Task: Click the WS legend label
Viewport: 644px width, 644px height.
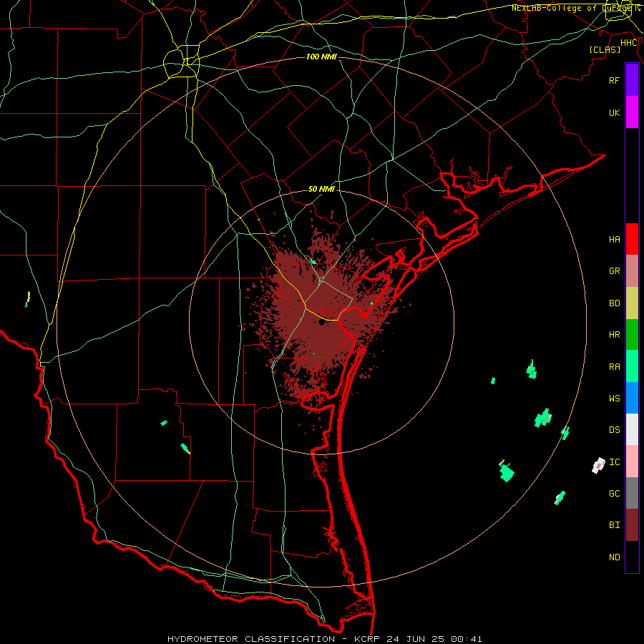Action: pos(614,398)
